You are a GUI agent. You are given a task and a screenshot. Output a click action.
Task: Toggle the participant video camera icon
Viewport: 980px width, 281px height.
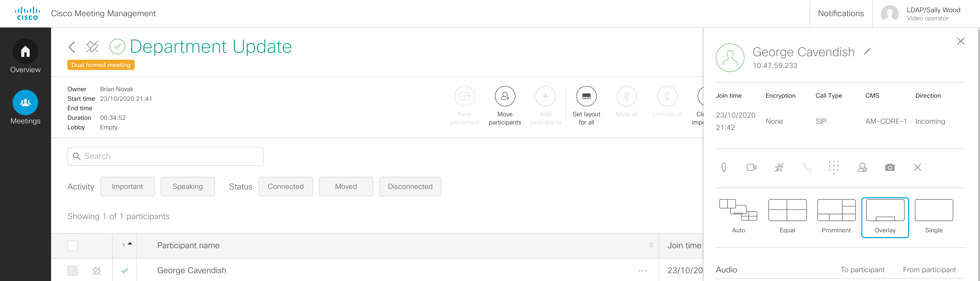(x=751, y=167)
